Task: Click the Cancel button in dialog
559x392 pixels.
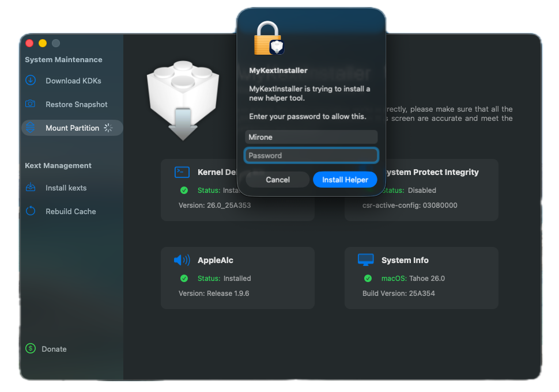Action: [278, 180]
